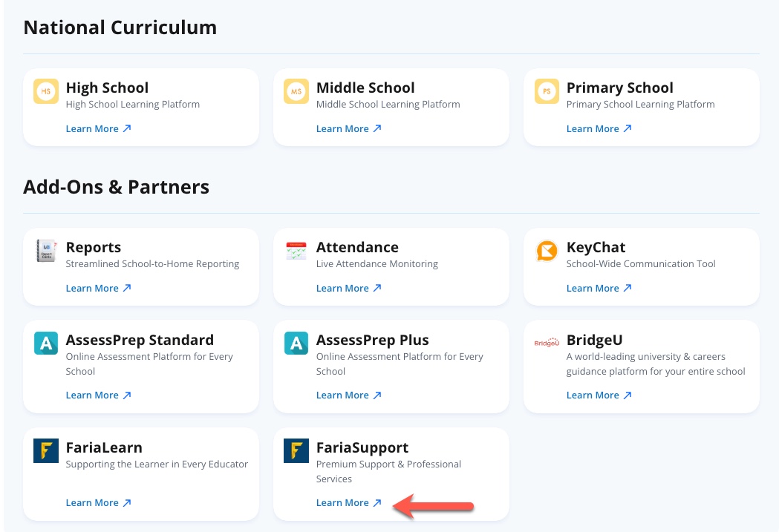Click the Add-Ons & Partners heading
779x532 pixels.
(x=117, y=187)
